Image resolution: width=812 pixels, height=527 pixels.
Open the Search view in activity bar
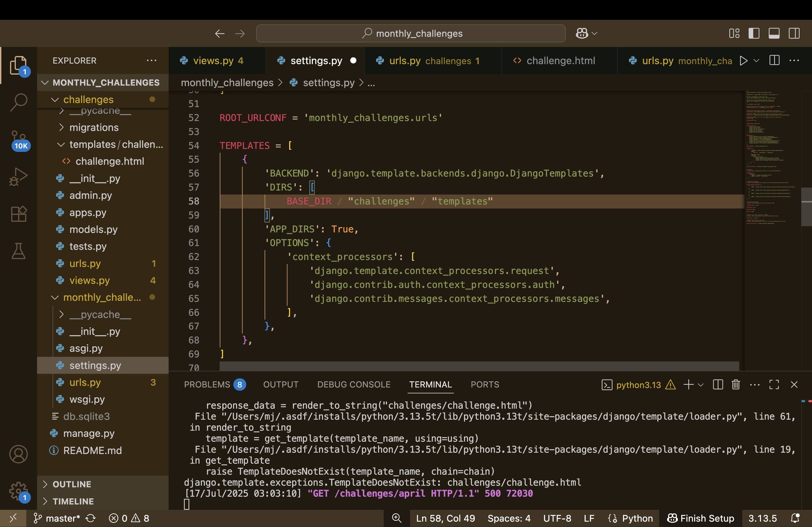click(x=19, y=102)
